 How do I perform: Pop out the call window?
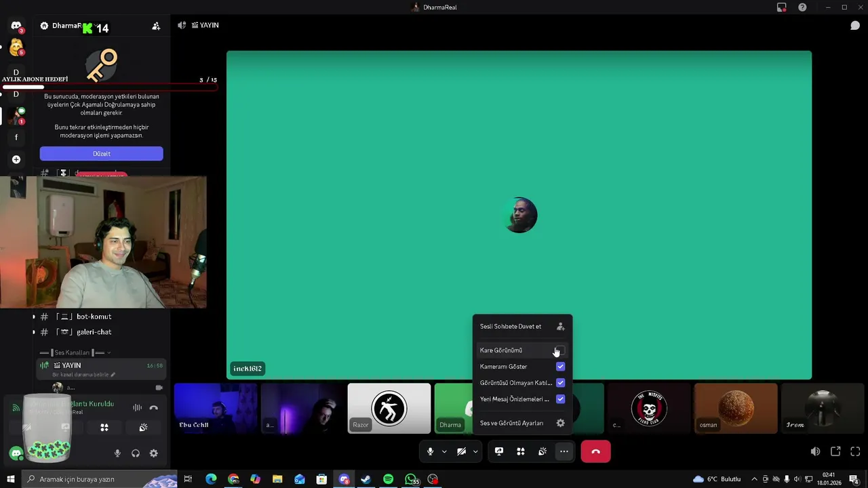835,451
